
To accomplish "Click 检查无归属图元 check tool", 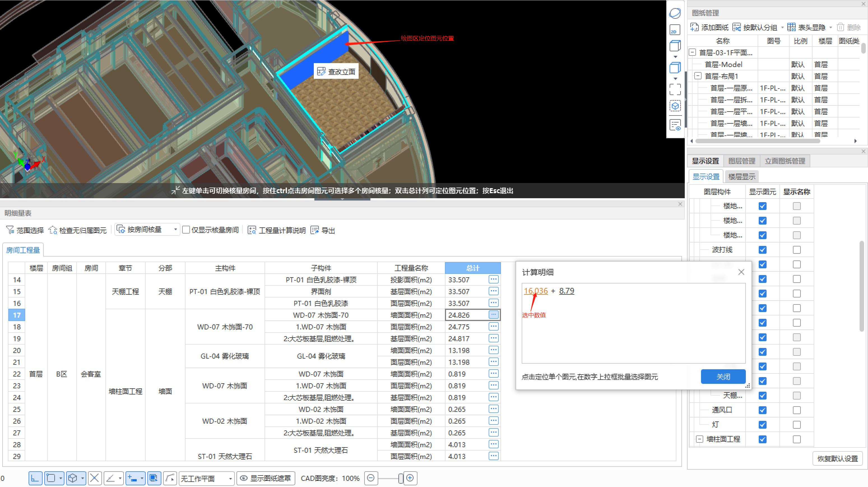I will 78,230.
